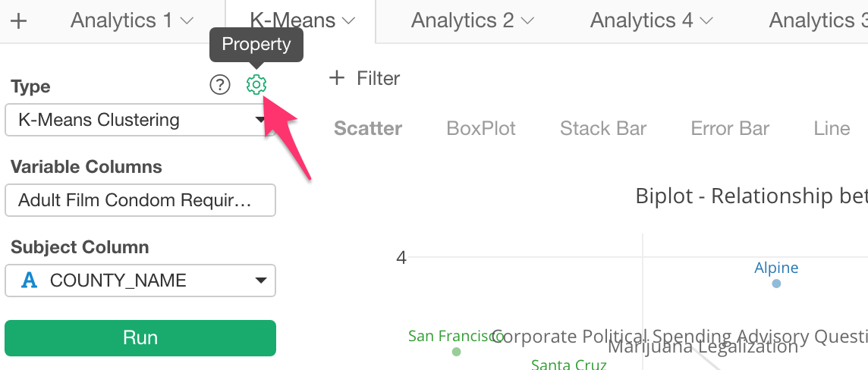Viewport: 868px width, 370px height.
Task: Click the Alpine data point
Action: 776,283
